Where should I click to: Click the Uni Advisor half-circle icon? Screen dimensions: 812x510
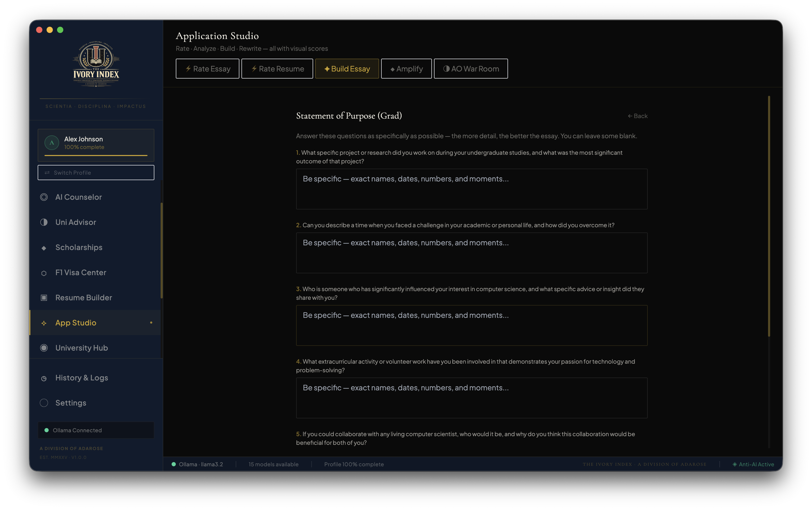pyautogui.click(x=44, y=222)
